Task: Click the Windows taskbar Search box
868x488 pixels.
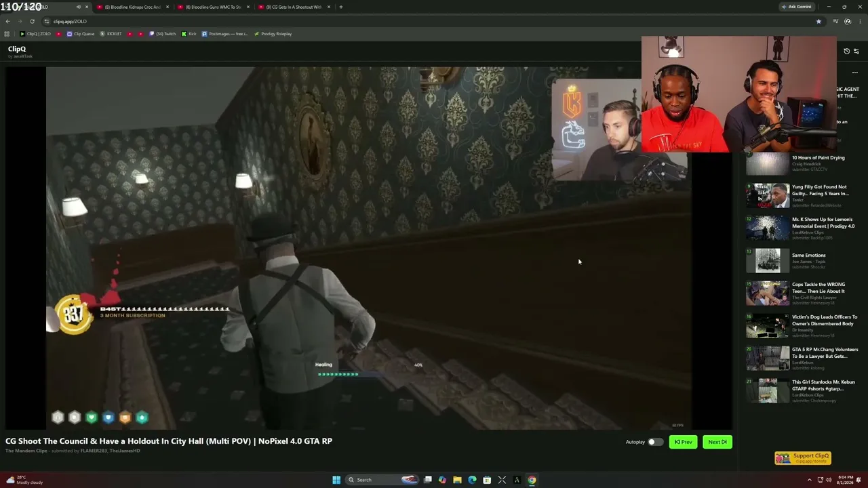Action: [x=381, y=480]
